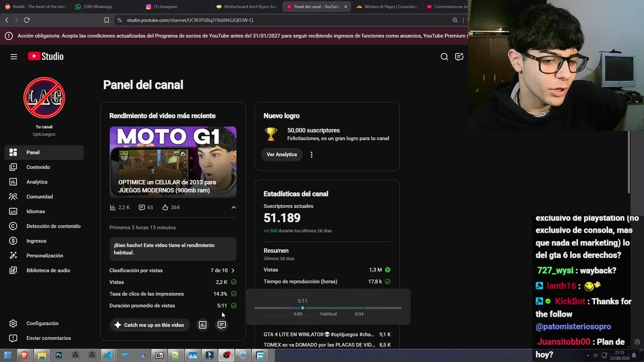This screenshot has height=362, width=644.
Task: Go to Personalización in the sidebar
Action: click(x=44, y=256)
